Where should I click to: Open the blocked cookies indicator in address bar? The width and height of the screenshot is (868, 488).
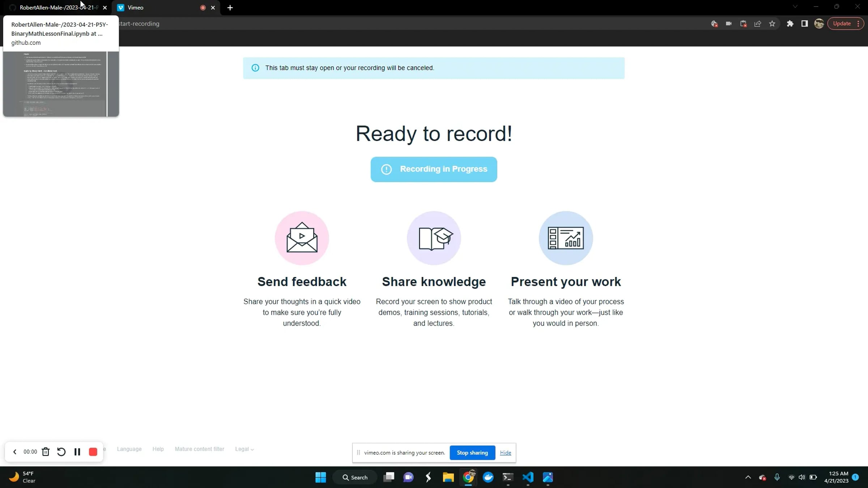714,24
